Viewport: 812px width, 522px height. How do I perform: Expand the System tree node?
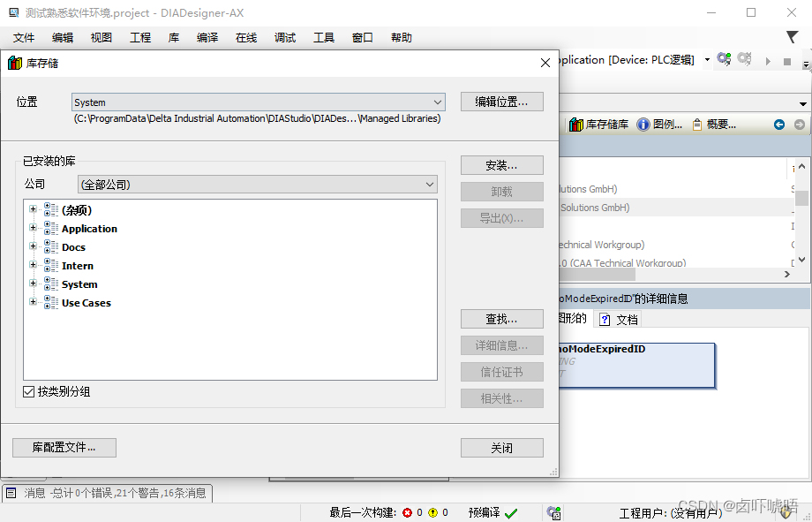click(34, 284)
